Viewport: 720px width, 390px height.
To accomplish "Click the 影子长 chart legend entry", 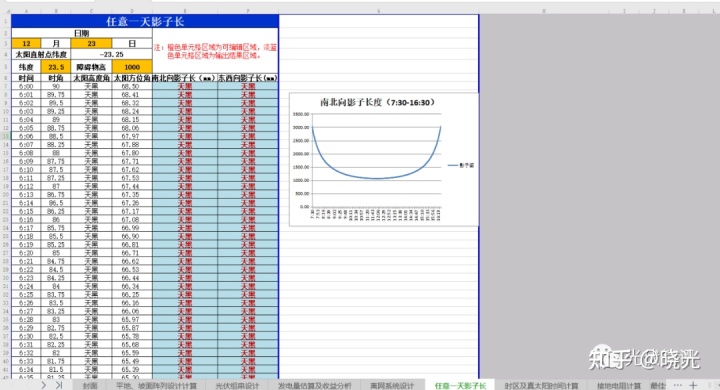I will pyautogui.click(x=461, y=165).
